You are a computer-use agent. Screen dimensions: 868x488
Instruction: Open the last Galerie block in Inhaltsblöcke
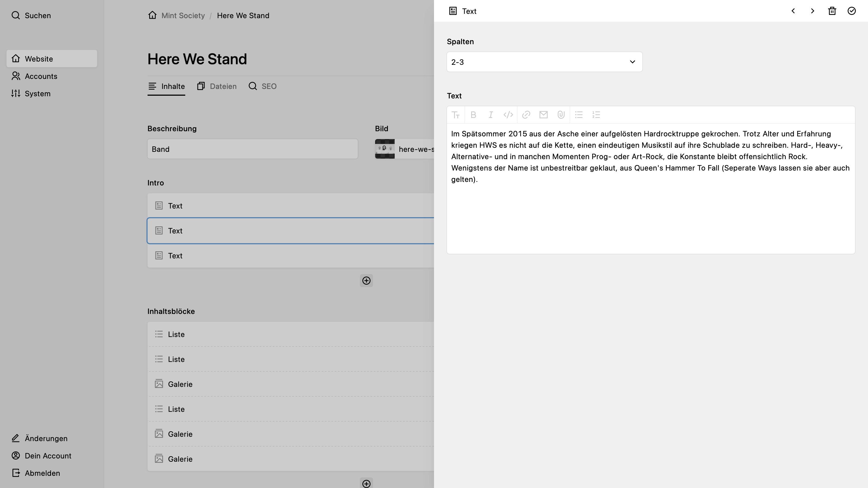291,459
